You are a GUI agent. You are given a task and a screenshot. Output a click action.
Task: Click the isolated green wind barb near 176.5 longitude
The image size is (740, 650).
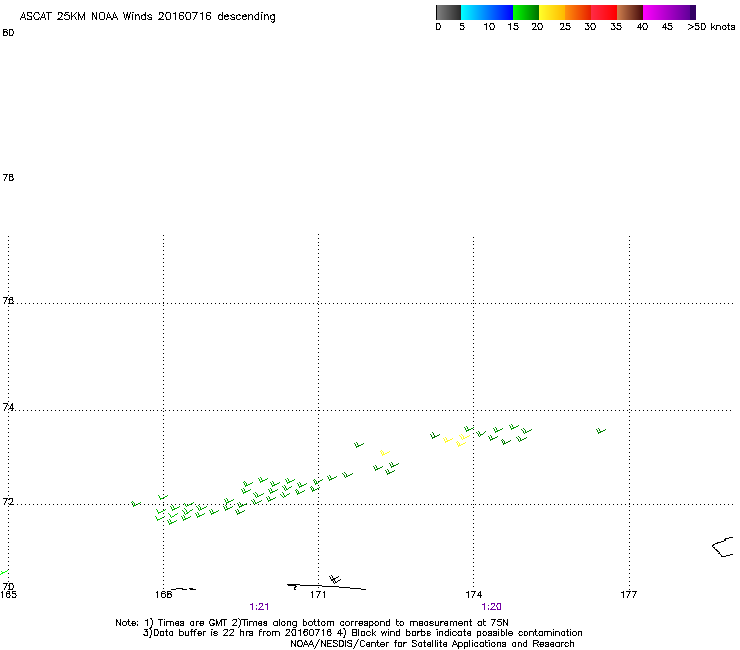click(x=601, y=431)
